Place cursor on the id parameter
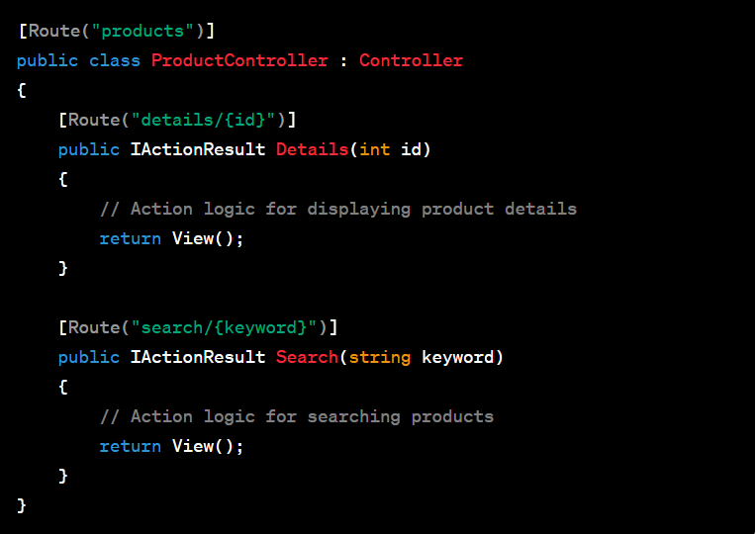The image size is (756, 534). pyautogui.click(x=411, y=149)
